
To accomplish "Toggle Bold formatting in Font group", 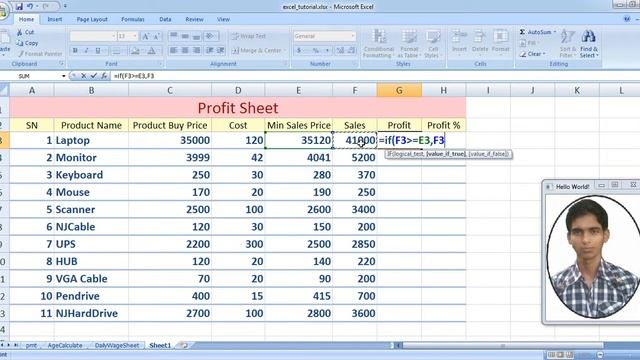I will pyautogui.click(x=75, y=51).
